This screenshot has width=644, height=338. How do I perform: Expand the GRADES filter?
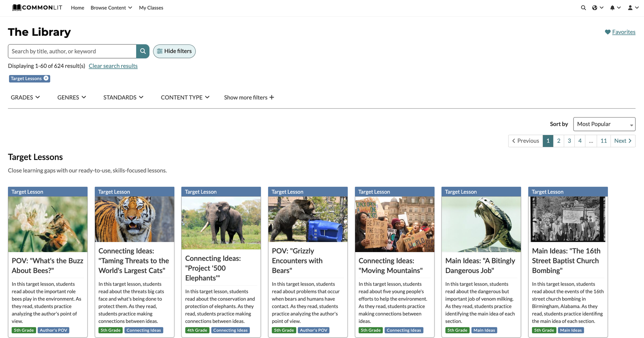click(x=25, y=97)
